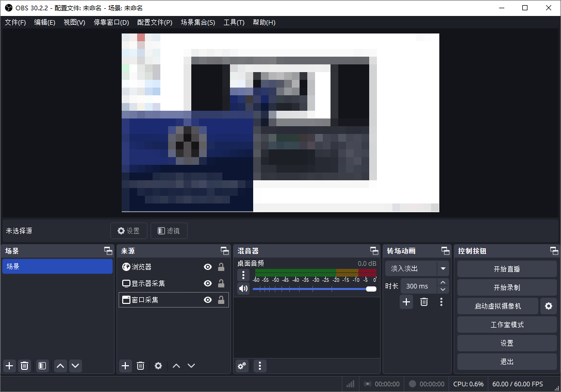Mute 桌面音频 with the speaker icon
The width and height of the screenshot is (561, 392).
[x=243, y=288]
